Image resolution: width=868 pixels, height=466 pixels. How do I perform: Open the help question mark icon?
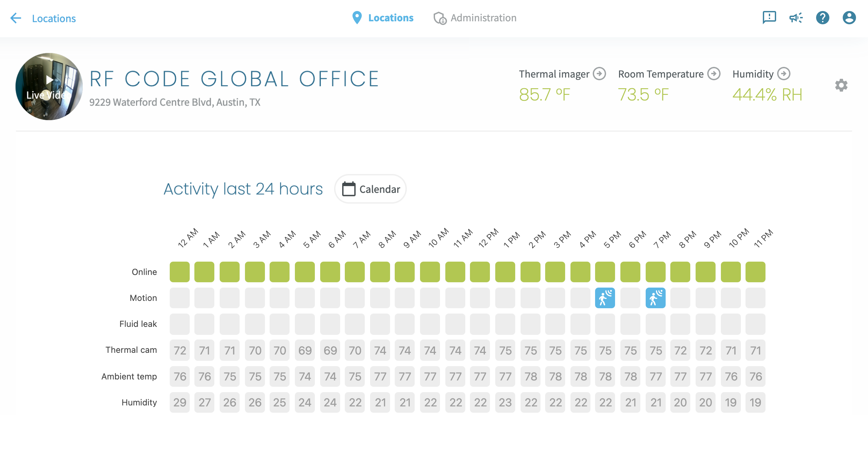coord(822,18)
